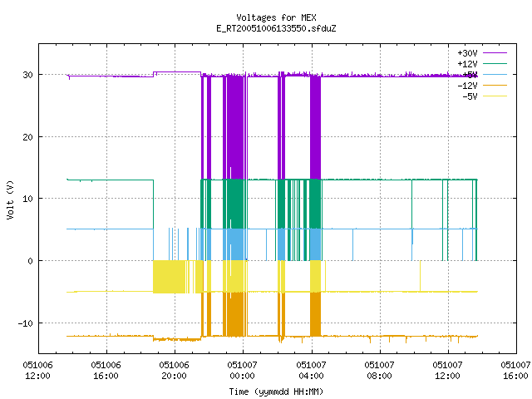Click the x-axis label 'Time (yymmdd HH:MM)'
532x399 pixels.
click(x=276, y=392)
